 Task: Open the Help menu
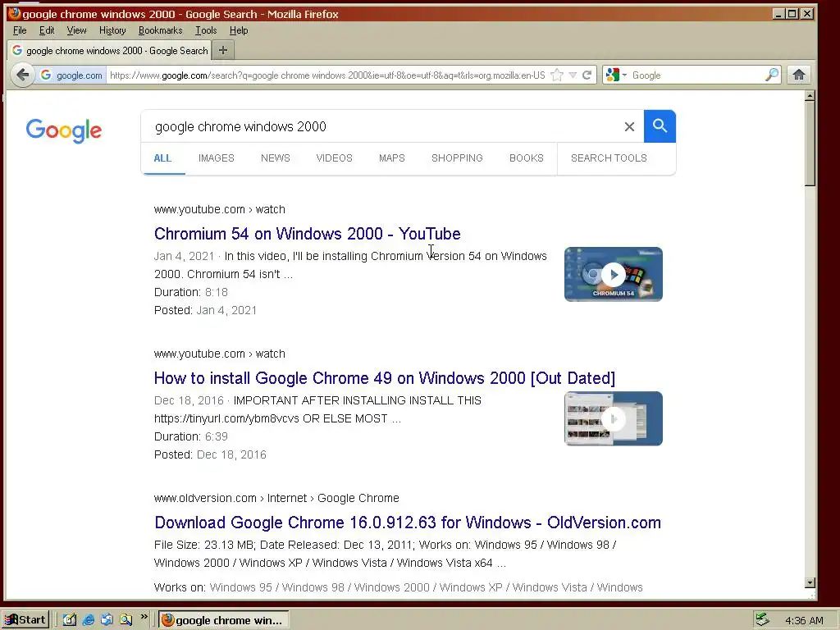tap(239, 30)
